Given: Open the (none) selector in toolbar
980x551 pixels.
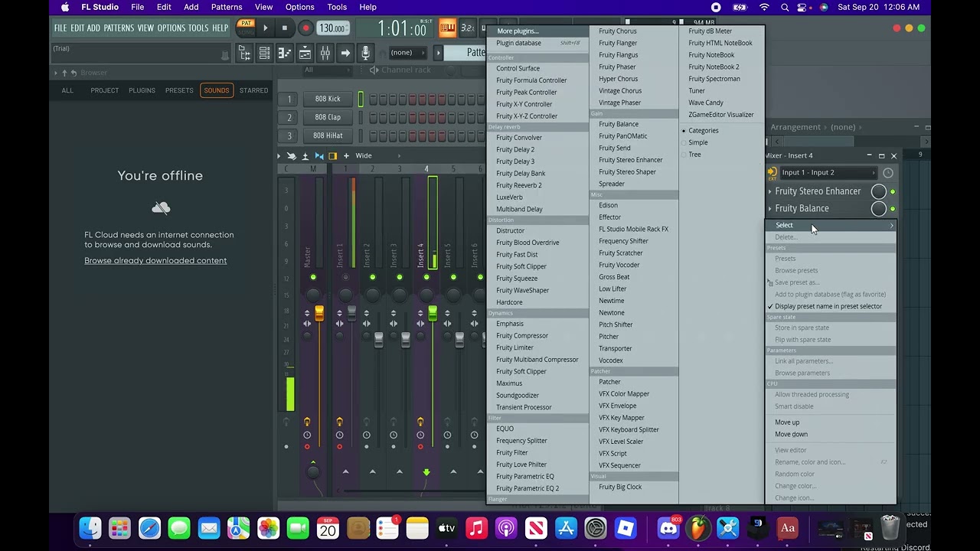Looking at the screenshot, I should click(407, 53).
